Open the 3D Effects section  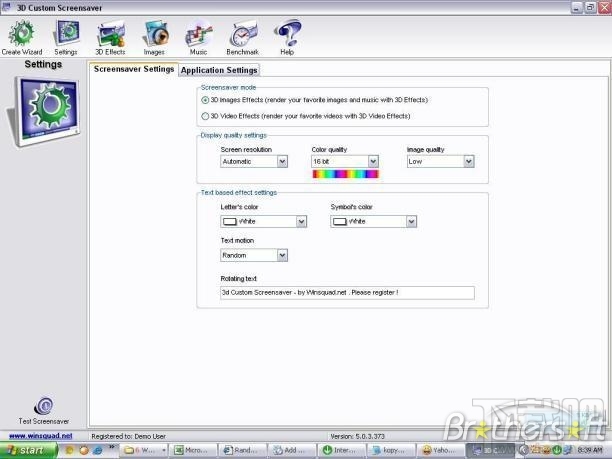[x=110, y=37]
